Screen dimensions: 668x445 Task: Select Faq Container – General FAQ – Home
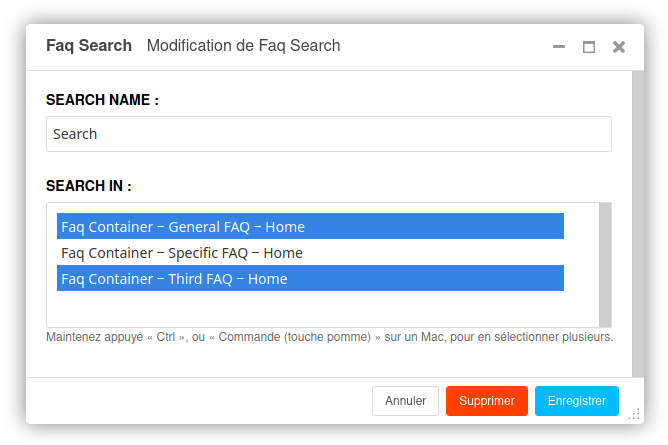[x=310, y=226]
